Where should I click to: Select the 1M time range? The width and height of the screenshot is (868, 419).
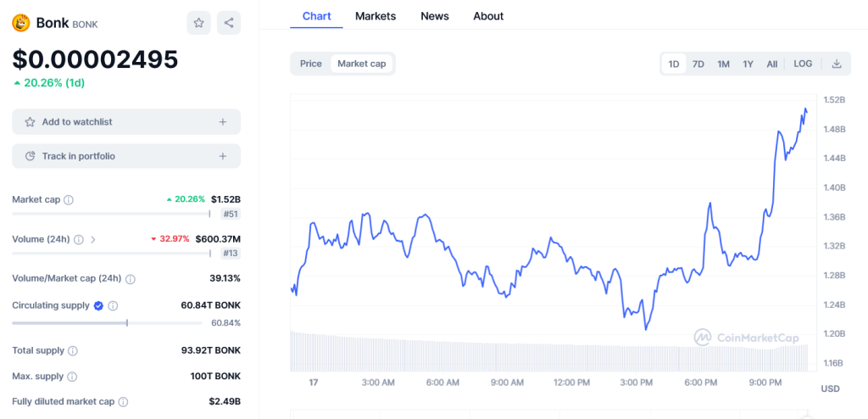coord(724,64)
